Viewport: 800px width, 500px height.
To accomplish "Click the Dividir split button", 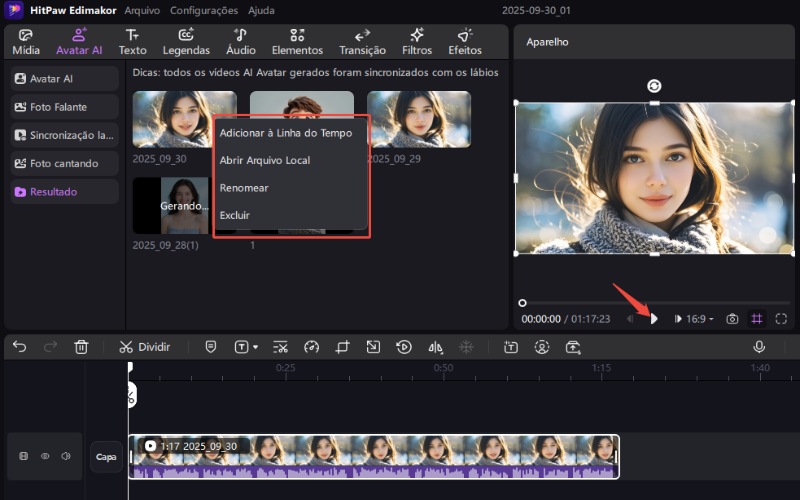I will [x=144, y=347].
